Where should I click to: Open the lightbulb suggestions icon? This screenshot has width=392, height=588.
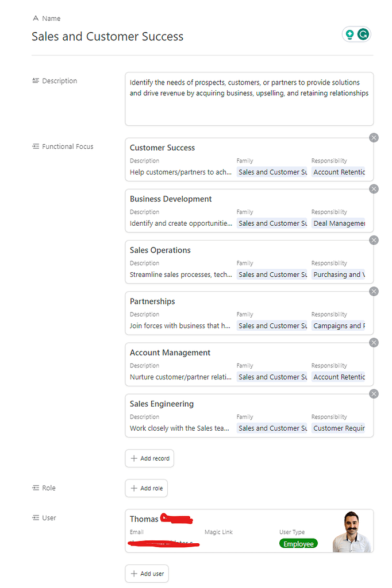[350, 34]
